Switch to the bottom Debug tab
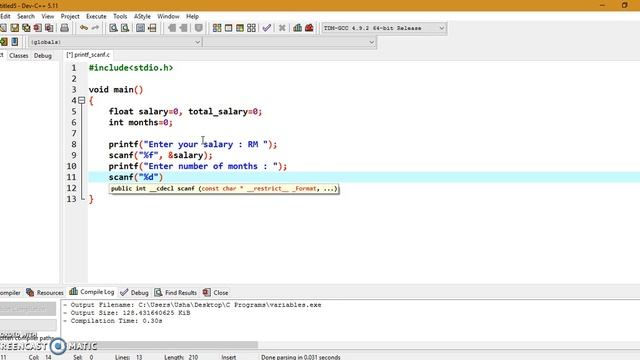The height and width of the screenshot is (360, 640). tap(134, 292)
